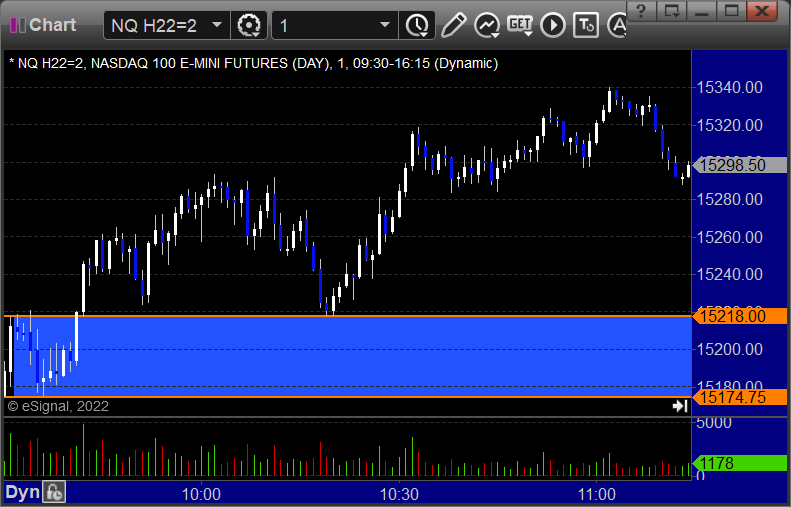Click the Chart window title text
791x507 pixels.
point(52,25)
